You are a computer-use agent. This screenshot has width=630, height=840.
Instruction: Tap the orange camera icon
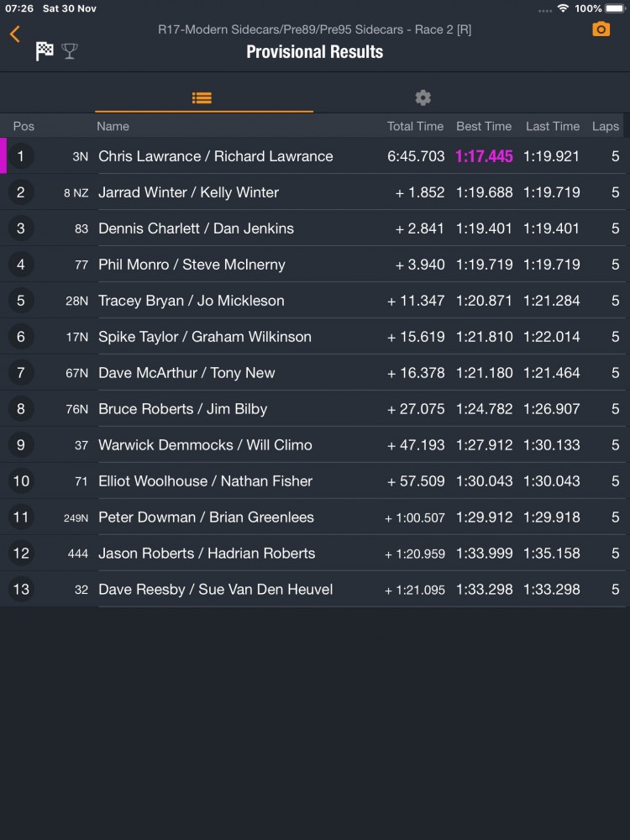(x=601, y=29)
